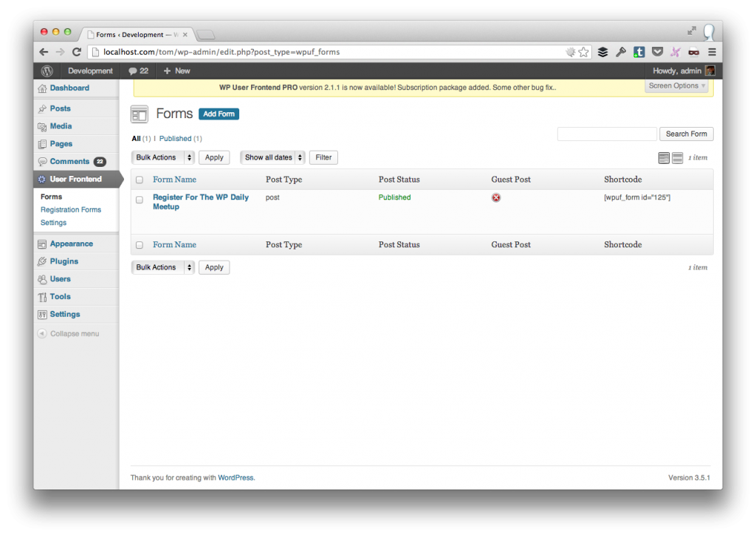
Task: Click the Dashboard house icon in the sidebar
Action: point(42,88)
